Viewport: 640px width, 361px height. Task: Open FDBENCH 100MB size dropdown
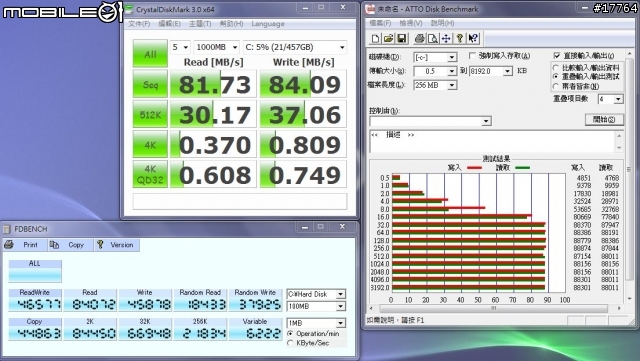(316, 306)
